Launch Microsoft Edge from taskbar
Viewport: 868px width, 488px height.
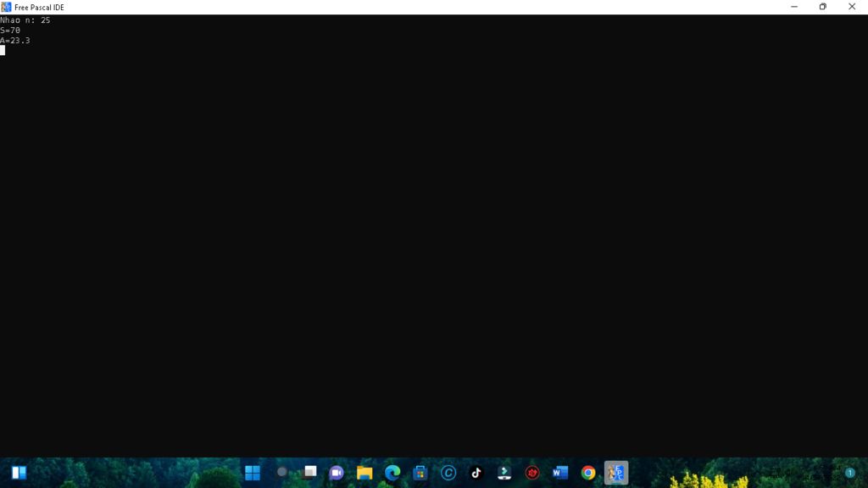pos(392,473)
